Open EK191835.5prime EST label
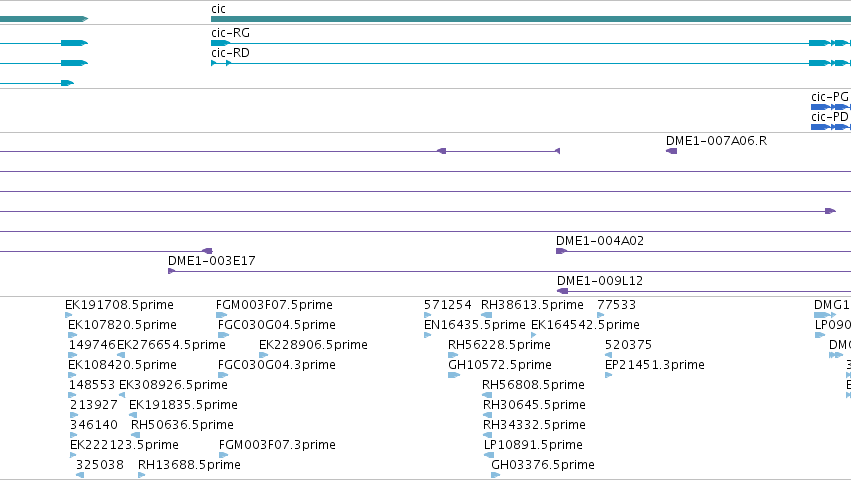851x480 pixels. pos(183,405)
